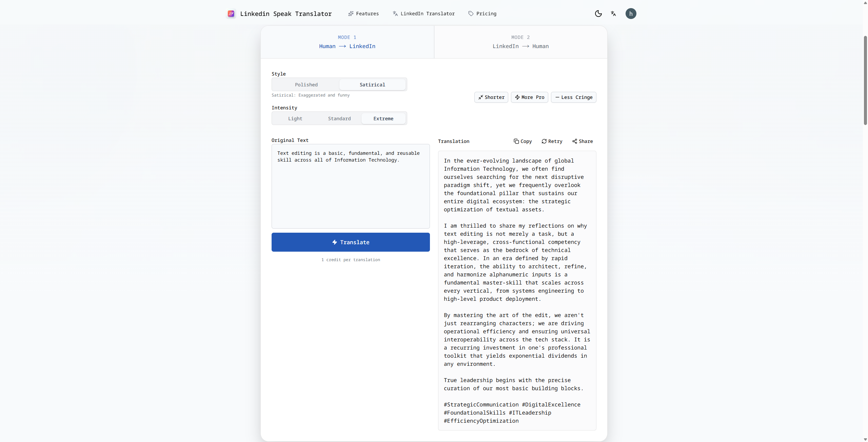Select the Polished style
Screen dimensions: 868x442
click(x=306, y=85)
